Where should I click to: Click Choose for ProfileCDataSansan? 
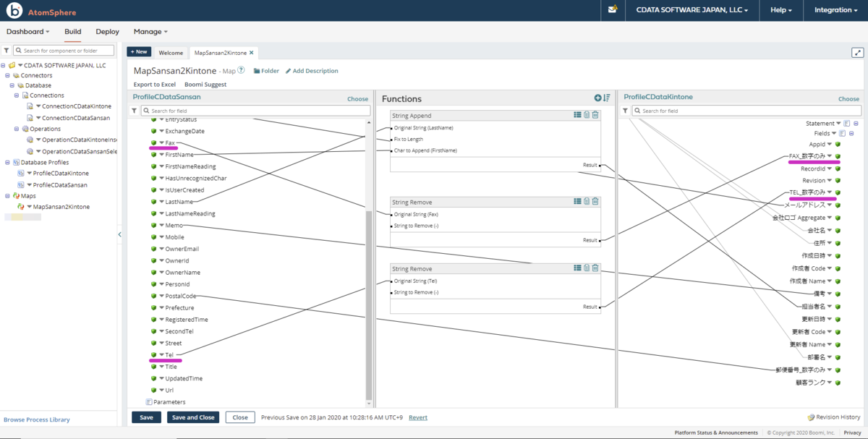(357, 98)
